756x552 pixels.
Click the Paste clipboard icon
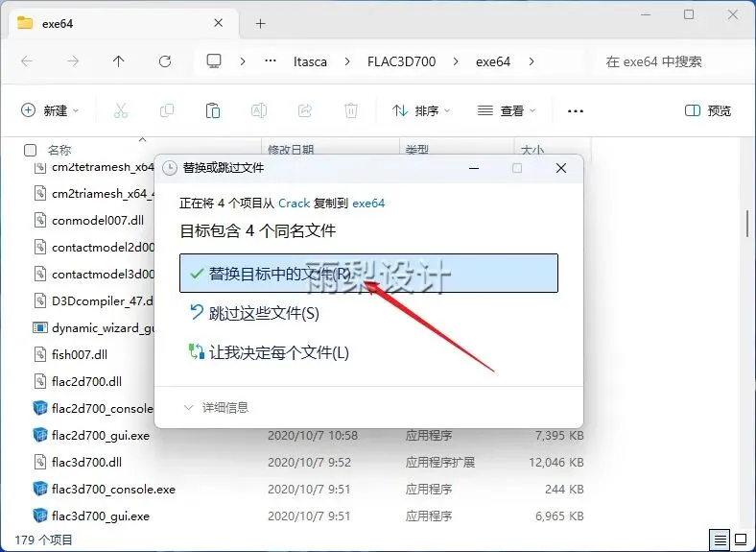point(213,111)
